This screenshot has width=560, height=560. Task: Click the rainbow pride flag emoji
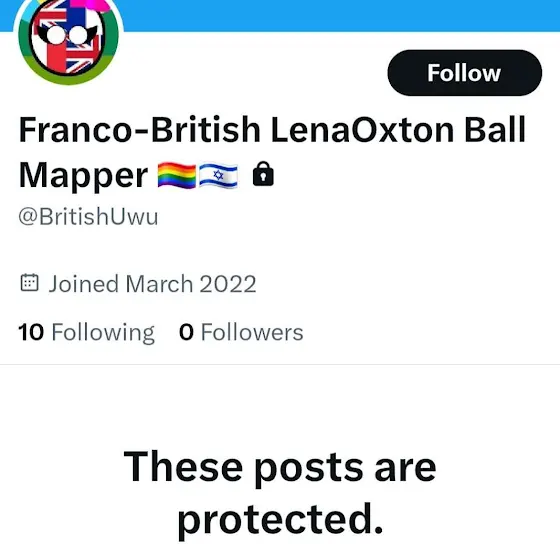click(x=177, y=175)
